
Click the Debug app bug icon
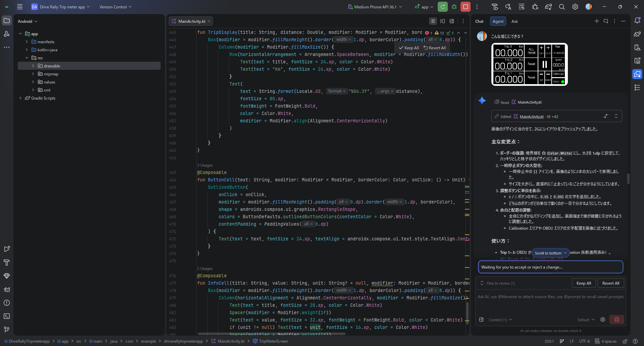click(454, 7)
